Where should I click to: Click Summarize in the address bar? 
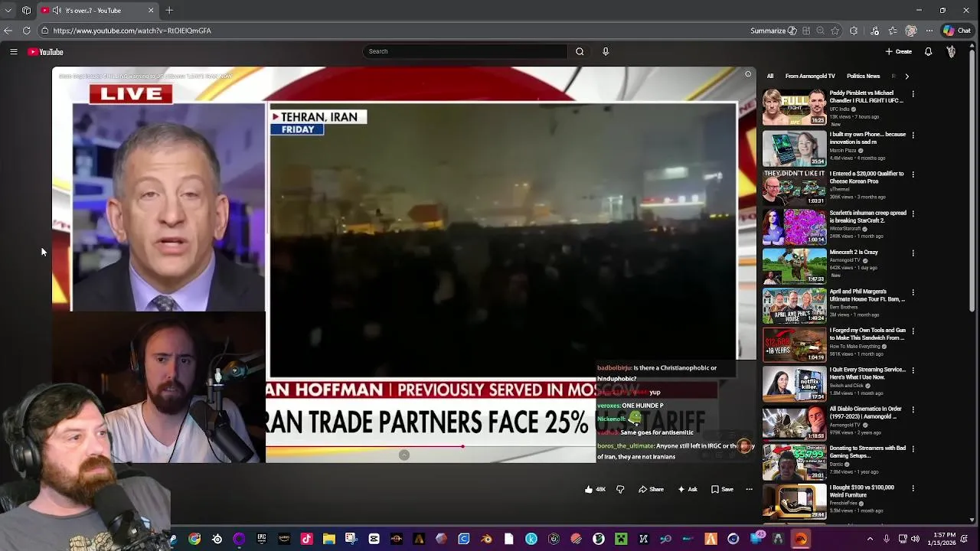click(x=773, y=31)
